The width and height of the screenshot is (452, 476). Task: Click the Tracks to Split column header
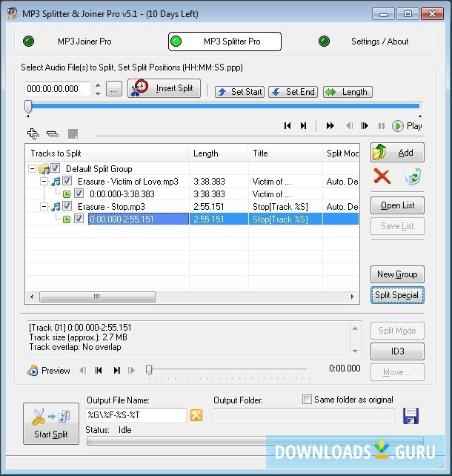(x=107, y=153)
